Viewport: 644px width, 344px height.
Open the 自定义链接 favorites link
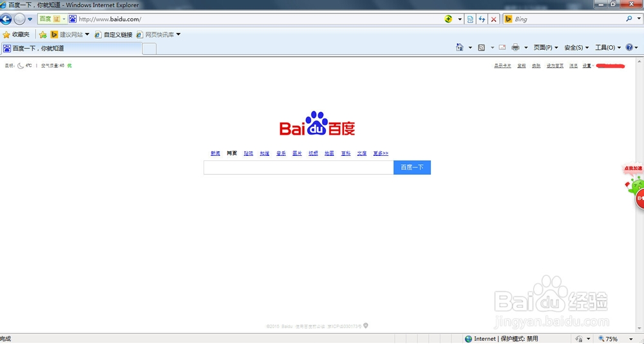[x=114, y=35]
